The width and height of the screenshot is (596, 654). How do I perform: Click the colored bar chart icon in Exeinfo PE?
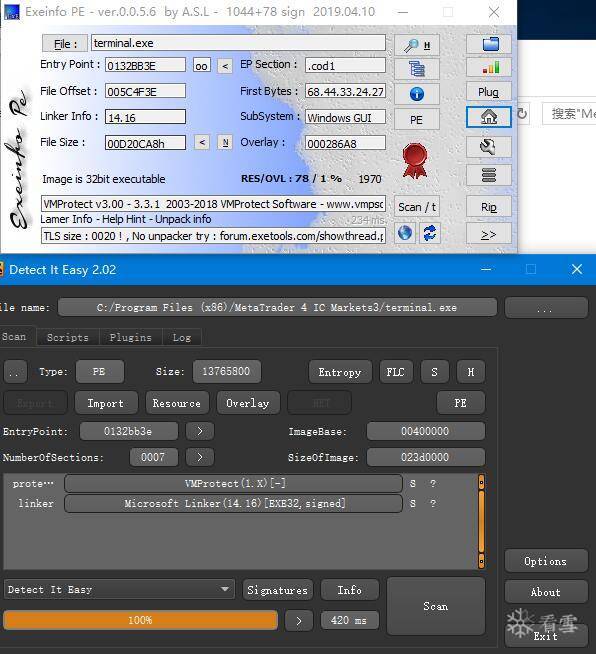point(489,68)
